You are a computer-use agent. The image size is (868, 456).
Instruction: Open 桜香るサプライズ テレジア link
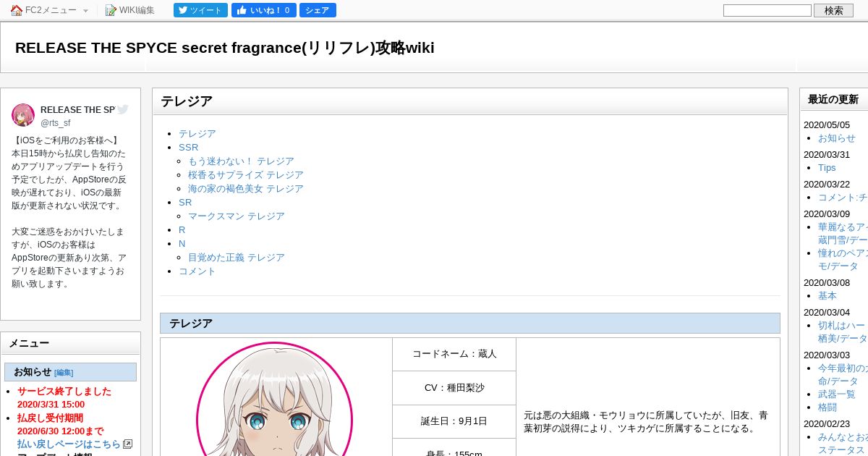click(x=246, y=175)
